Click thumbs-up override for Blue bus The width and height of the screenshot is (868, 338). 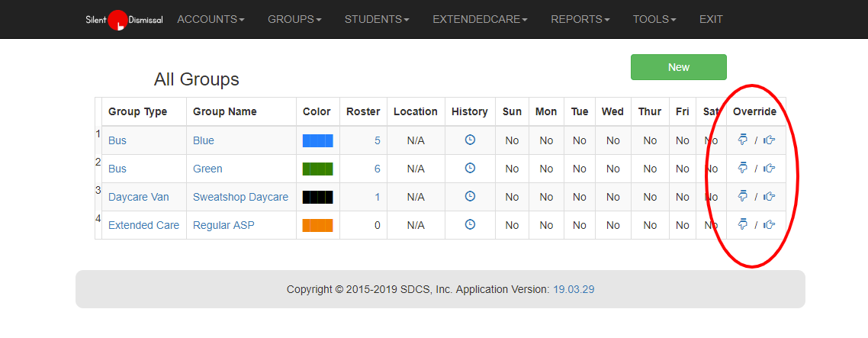click(x=769, y=140)
